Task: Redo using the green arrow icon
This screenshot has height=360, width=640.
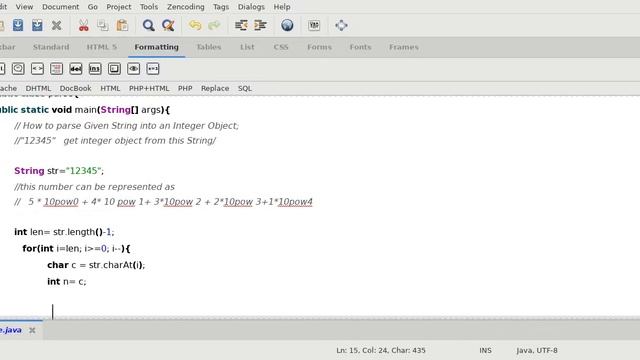Action: (x=214, y=25)
